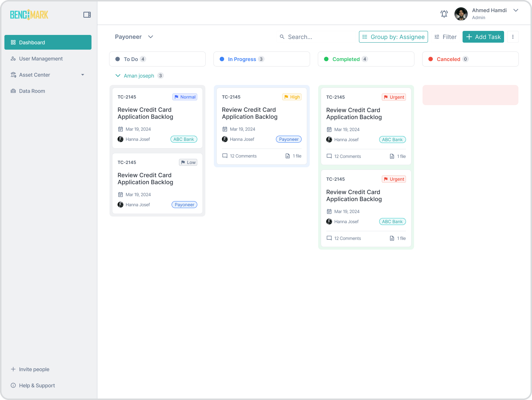Open file icon on second Urgent card

(x=392, y=238)
